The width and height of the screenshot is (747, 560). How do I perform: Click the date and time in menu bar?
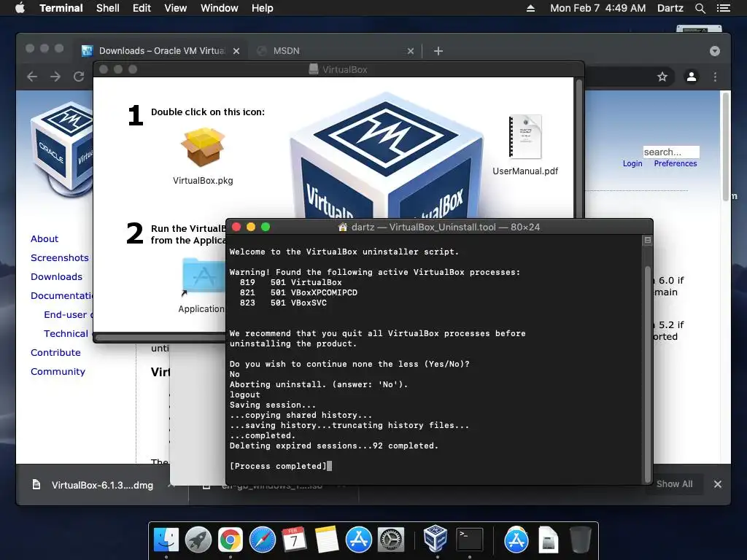coord(597,8)
